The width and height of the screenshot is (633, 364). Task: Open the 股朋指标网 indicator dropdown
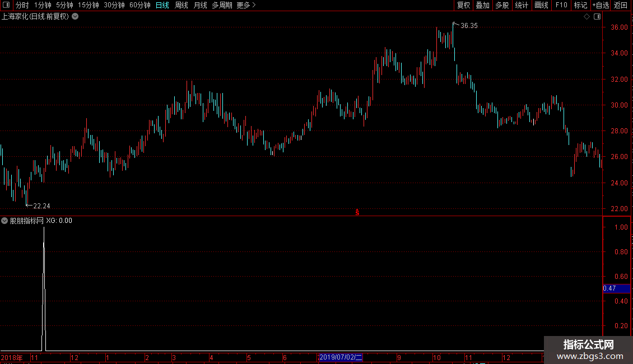(4, 221)
